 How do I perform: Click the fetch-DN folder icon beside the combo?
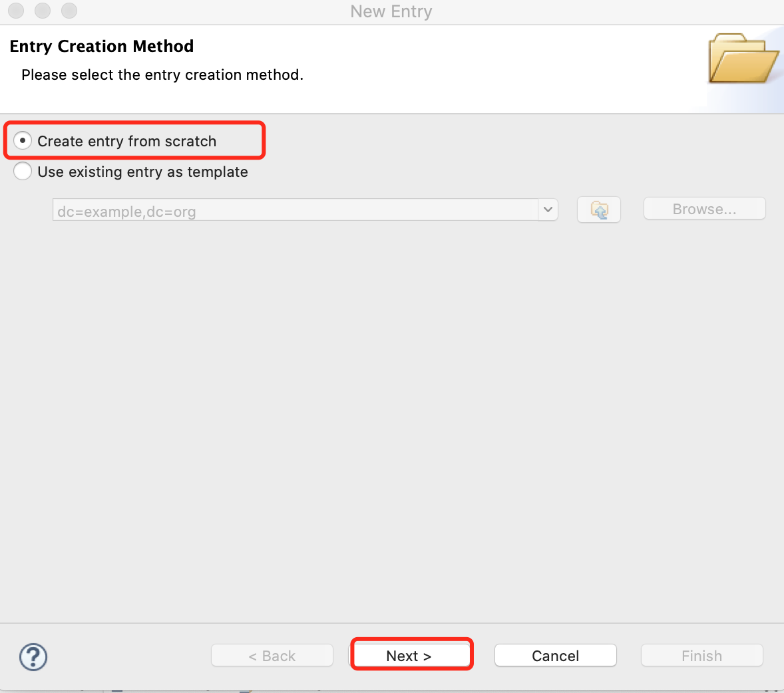click(x=598, y=209)
